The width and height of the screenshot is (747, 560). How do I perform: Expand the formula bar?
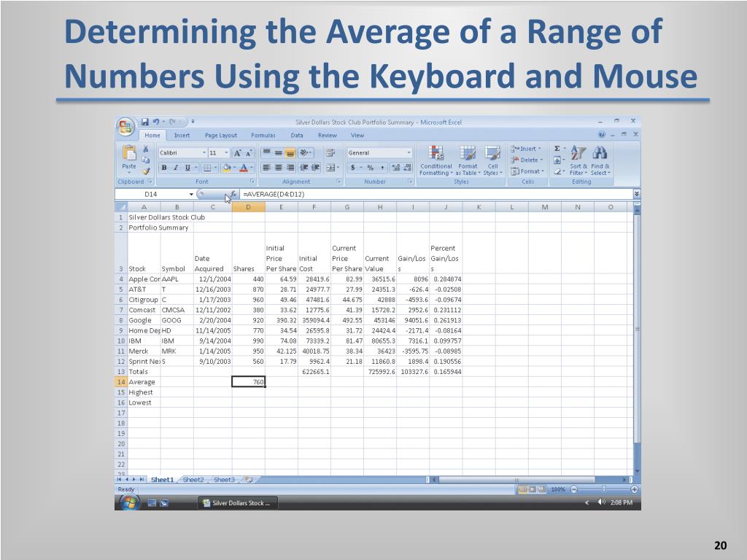[636, 194]
